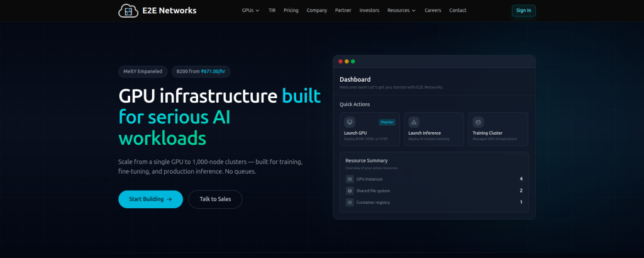Open the Careers link
Image resolution: width=644 pixels, height=258 pixels.
[433, 10]
